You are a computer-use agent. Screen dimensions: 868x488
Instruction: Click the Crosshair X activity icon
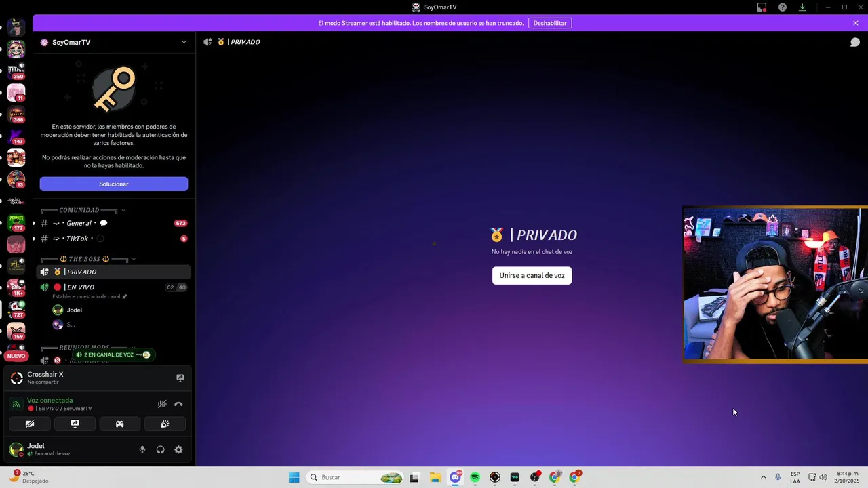coord(16,378)
